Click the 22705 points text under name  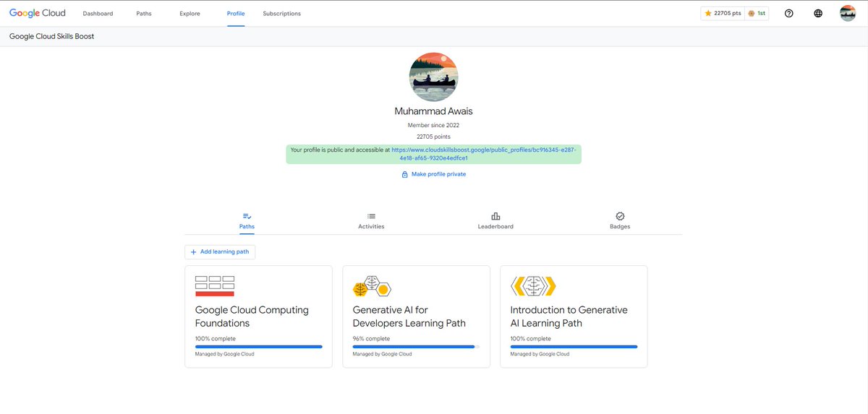(x=433, y=136)
